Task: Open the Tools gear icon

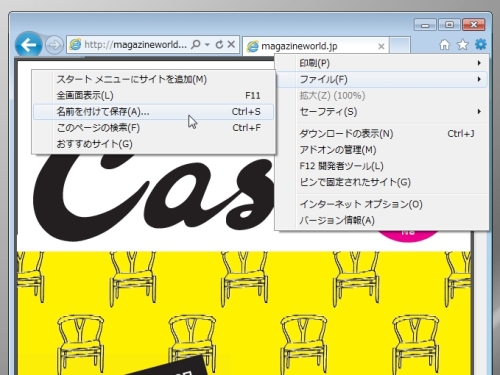Action: point(480,44)
